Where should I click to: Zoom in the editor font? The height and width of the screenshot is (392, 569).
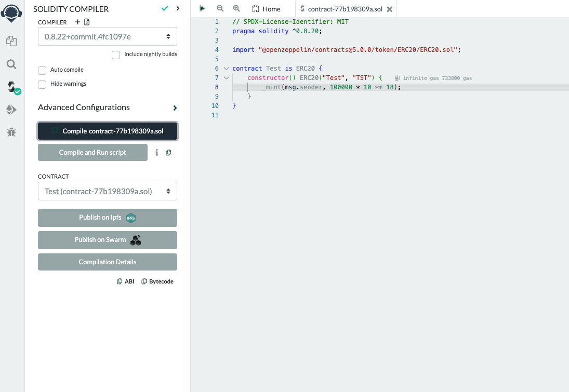point(236,8)
